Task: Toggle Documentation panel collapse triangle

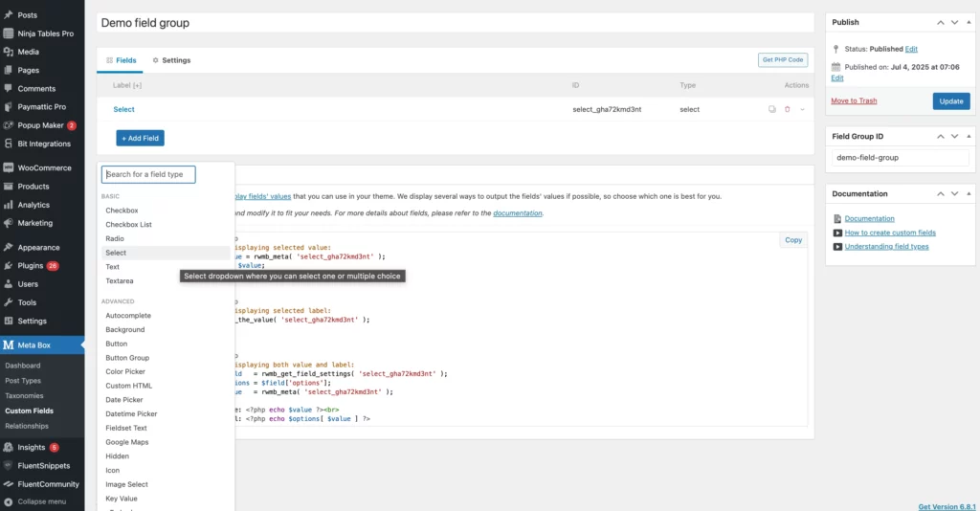Action: point(969,193)
